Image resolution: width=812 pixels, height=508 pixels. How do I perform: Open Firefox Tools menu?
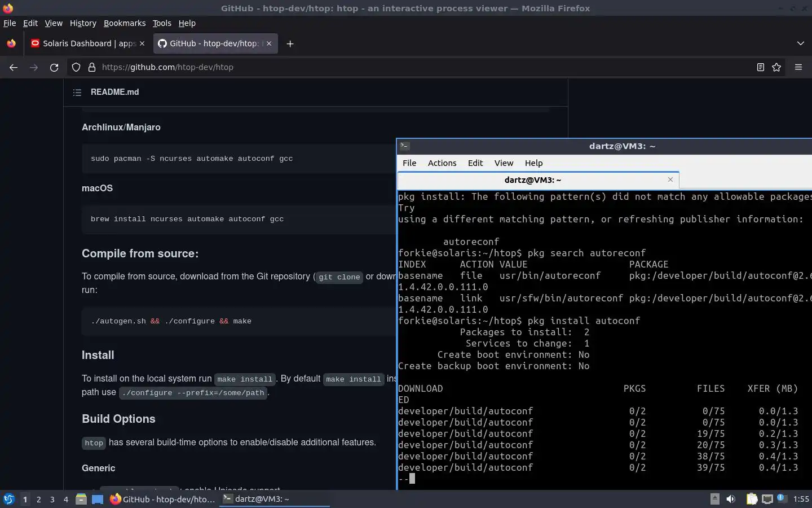[162, 23]
